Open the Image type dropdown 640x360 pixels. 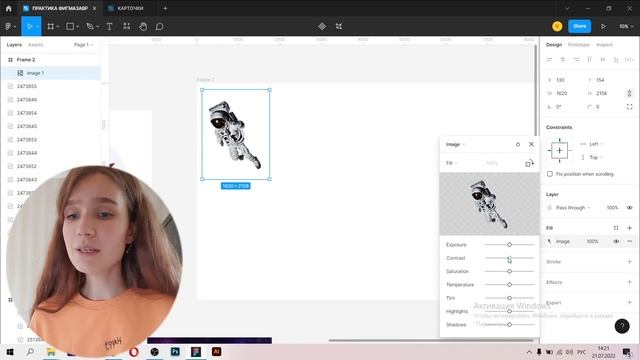click(455, 144)
